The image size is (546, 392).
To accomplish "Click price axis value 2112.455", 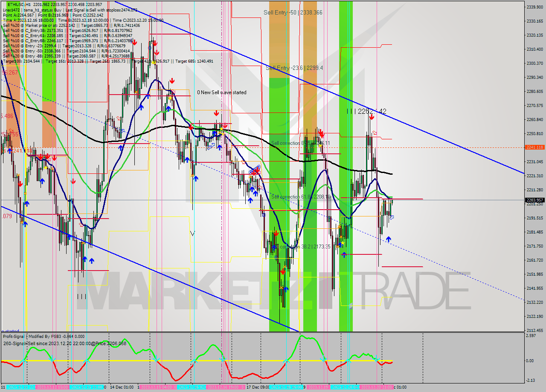I will pos(535,330).
